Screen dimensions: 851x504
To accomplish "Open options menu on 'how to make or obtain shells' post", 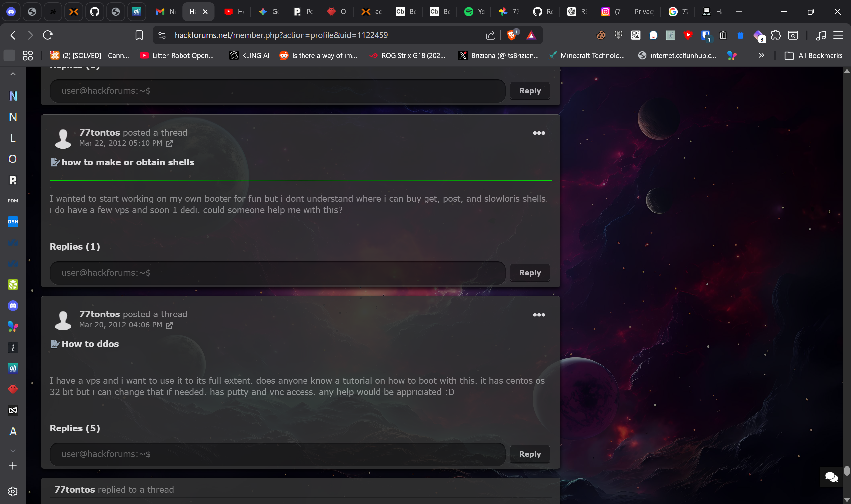I will pos(539,133).
